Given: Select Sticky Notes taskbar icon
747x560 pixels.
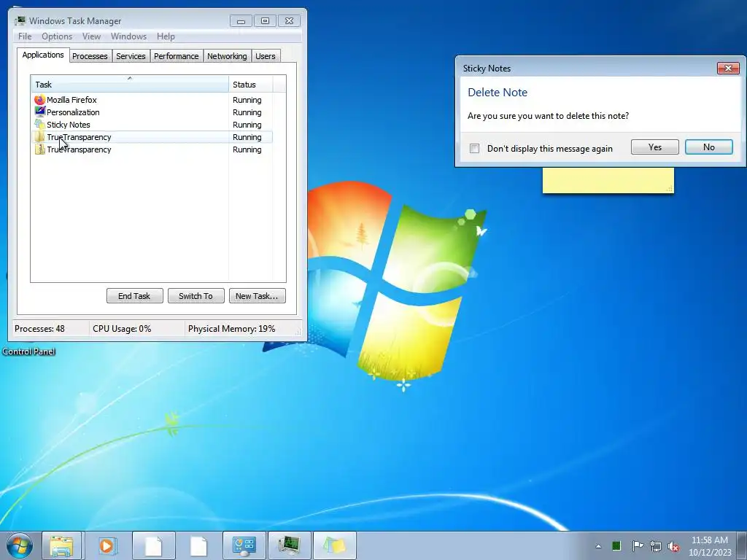Looking at the screenshot, I should (x=334, y=545).
